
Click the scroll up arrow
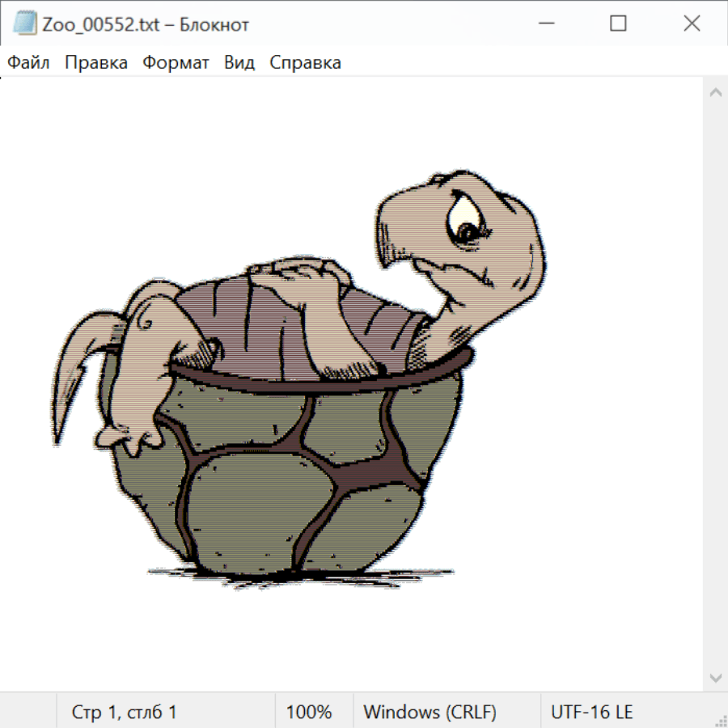pyautogui.click(x=715, y=92)
